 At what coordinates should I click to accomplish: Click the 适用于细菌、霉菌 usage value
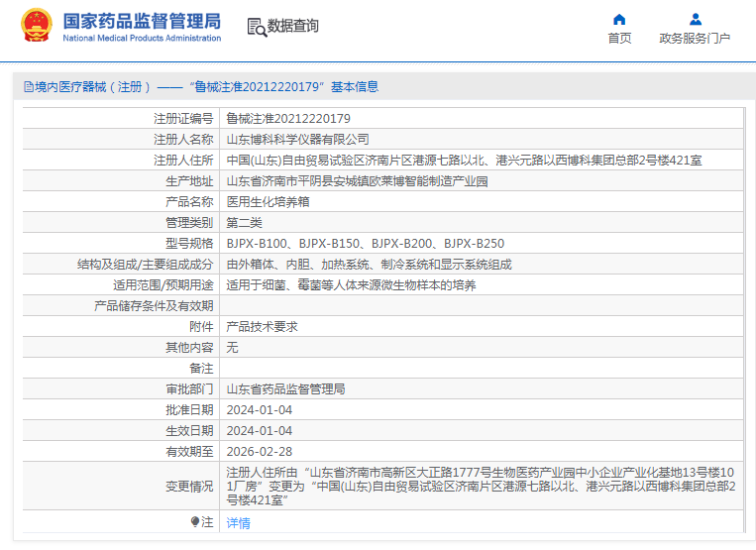click(351, 284)
